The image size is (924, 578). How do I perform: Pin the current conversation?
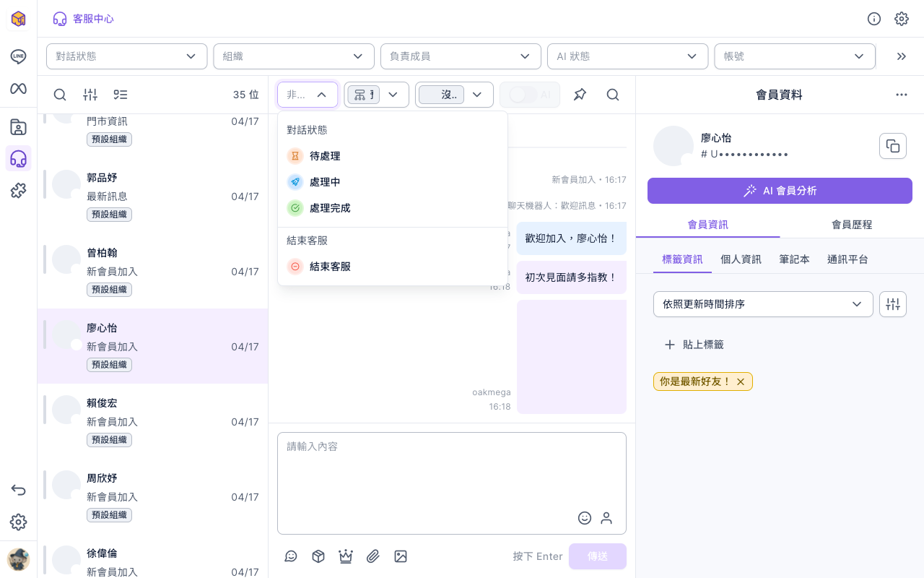click(x=580, y=95)
